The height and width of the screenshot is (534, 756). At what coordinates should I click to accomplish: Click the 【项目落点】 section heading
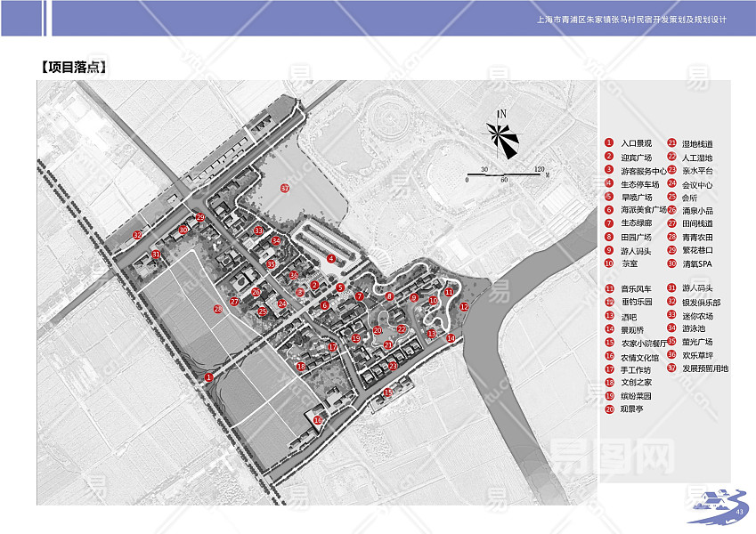pyautogui.click(x=74, y=68)
